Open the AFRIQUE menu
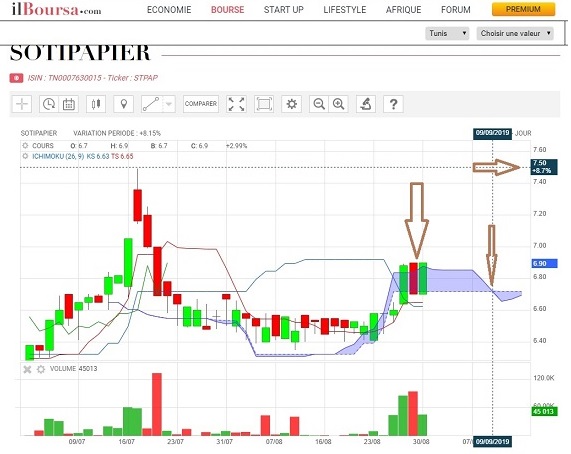 click(403, 10)
